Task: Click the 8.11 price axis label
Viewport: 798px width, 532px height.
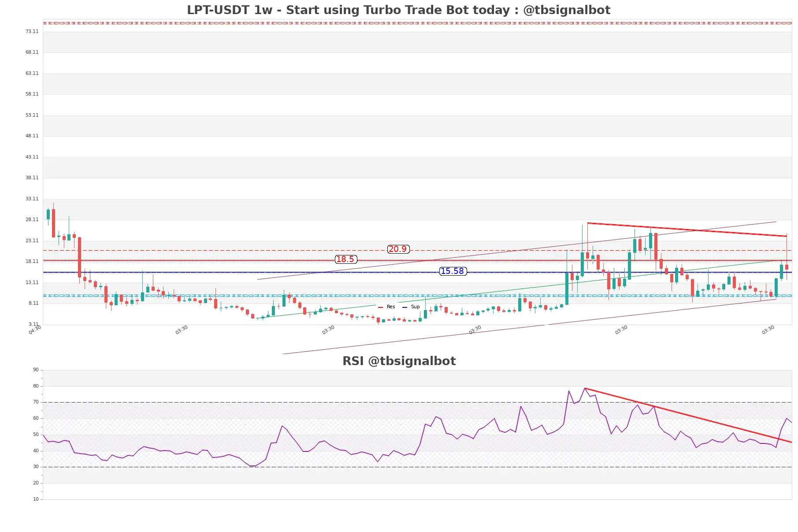Action: click(33, 303)
